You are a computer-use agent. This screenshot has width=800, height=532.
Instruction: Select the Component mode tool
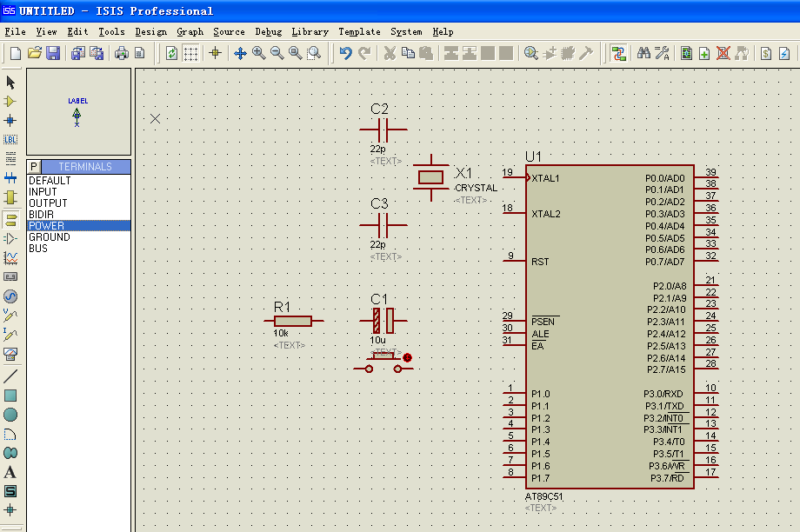(10, 102)
